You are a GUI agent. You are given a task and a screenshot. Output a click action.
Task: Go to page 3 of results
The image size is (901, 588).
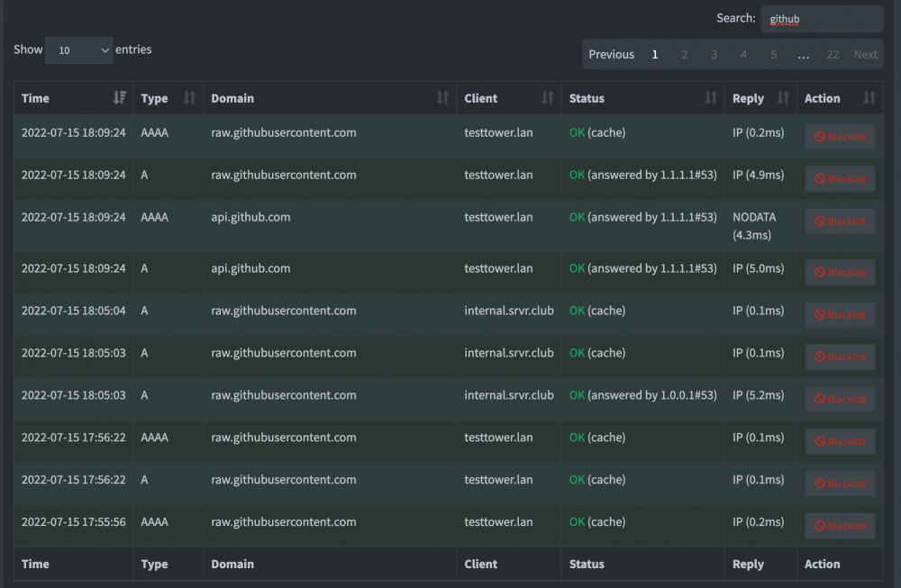tap(714, 54)
